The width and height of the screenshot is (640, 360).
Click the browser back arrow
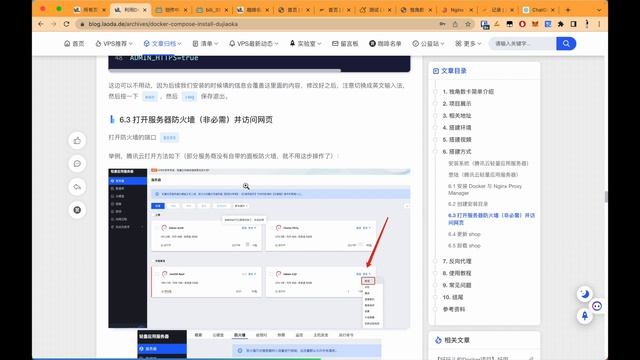coord(41,24)
